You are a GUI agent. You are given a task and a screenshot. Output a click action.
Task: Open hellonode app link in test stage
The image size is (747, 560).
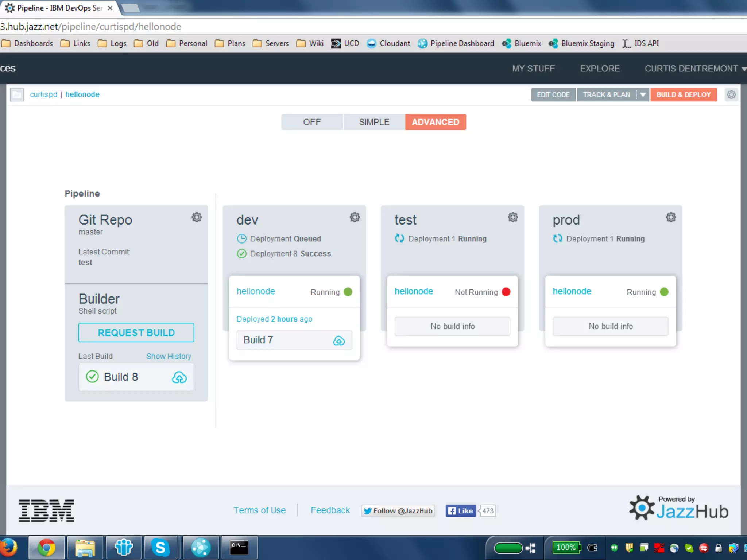tap(414, 291)
